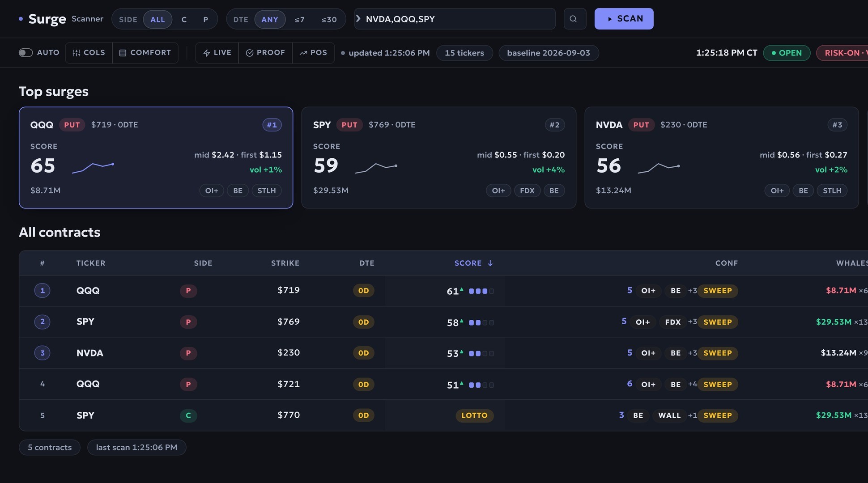The height and width of the screenshot is (483, 868).
Task: Click the SWEEP tag in QQQ $719 row
Action: 718,291
